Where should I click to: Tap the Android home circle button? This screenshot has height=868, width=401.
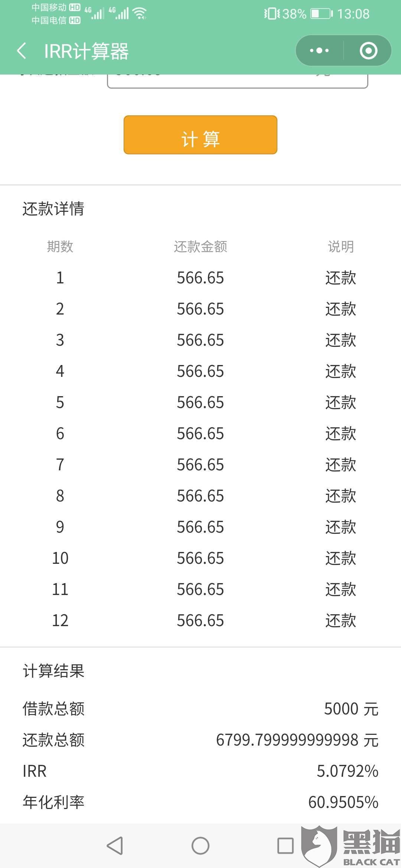200,846
